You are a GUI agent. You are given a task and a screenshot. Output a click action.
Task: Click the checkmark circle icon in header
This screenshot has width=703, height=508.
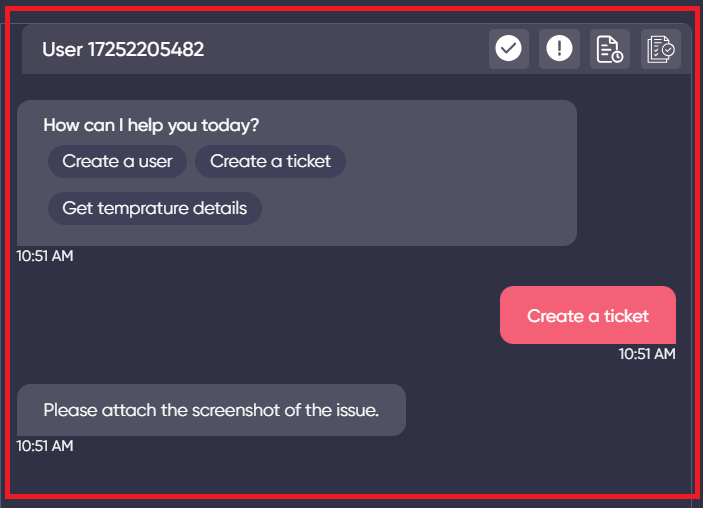[x=509, y=49]
